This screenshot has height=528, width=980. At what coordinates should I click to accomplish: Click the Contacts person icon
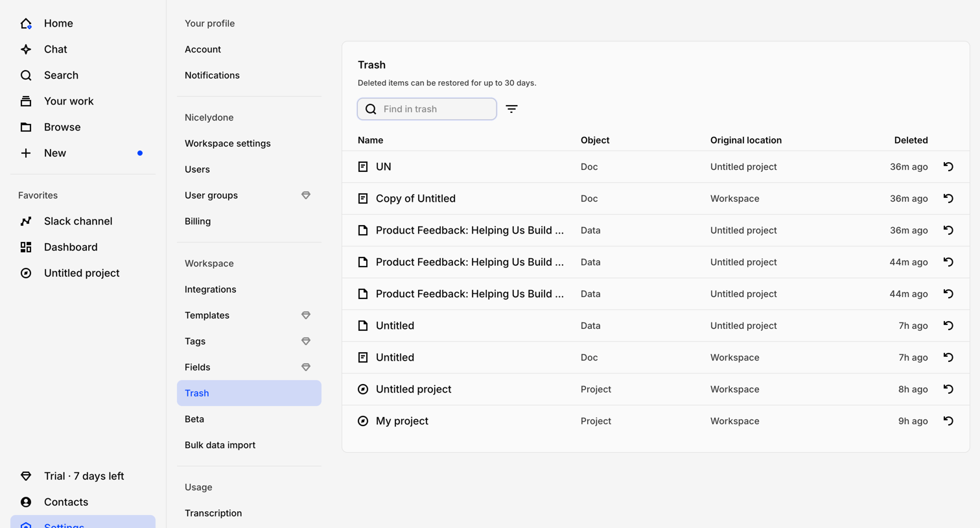click(26, 502)
